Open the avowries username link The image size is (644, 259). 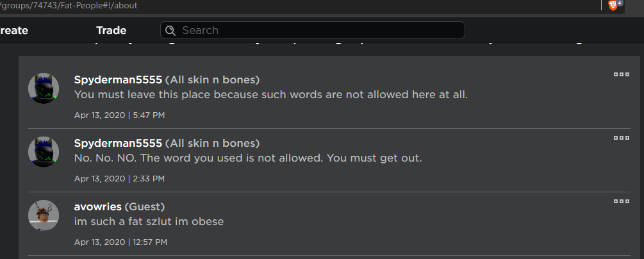click(97, 206)
